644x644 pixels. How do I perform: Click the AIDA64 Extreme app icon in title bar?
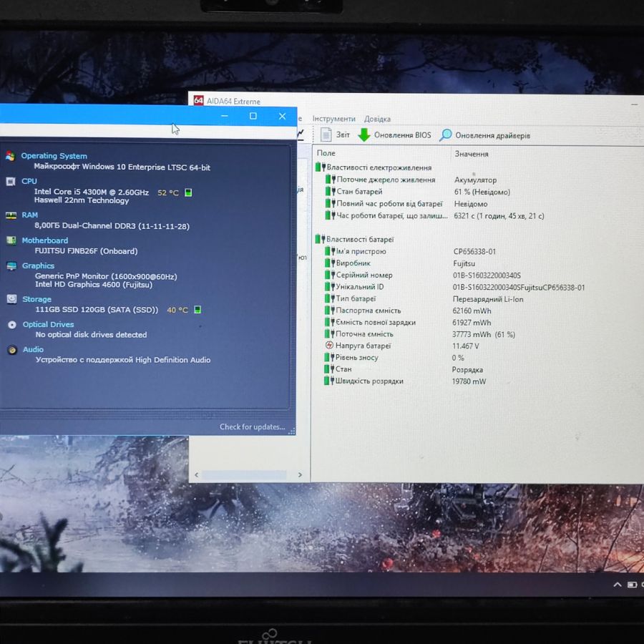pos(198,100)
